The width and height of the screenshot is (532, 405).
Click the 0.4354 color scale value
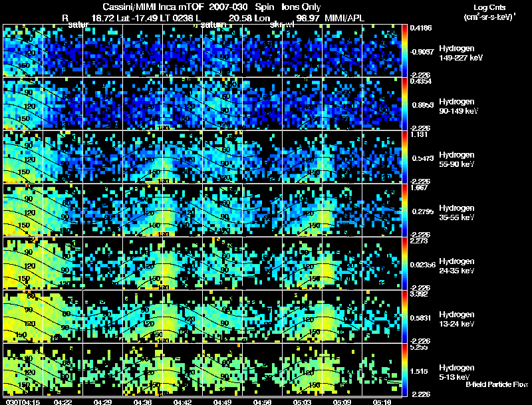[421, 81]
